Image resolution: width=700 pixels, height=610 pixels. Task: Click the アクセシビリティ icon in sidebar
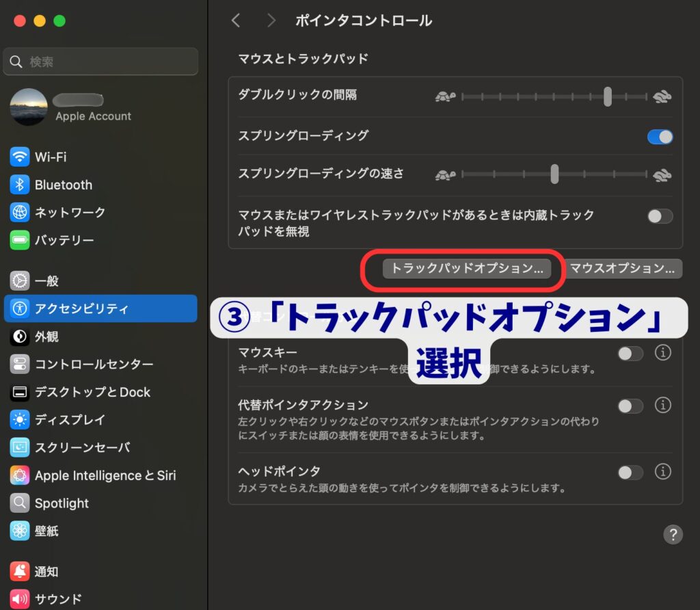tap(20, 308)
